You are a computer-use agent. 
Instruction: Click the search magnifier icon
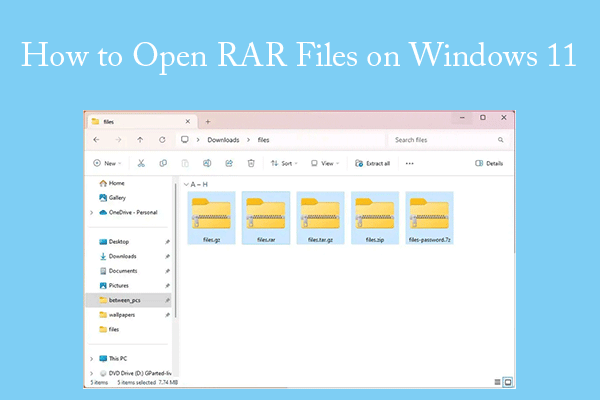click(x=501, y=140)
